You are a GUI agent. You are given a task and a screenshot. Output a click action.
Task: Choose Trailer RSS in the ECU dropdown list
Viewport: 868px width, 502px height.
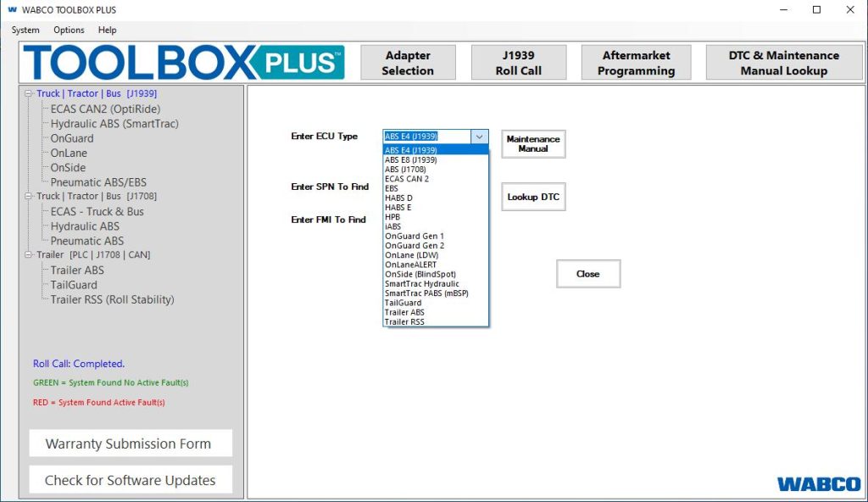pos(404,322)
